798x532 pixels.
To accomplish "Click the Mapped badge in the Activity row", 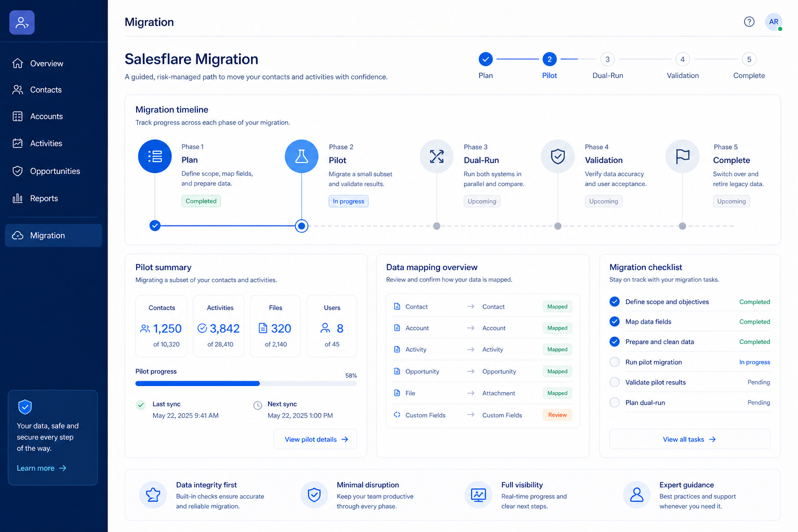I will pos(557,350).
